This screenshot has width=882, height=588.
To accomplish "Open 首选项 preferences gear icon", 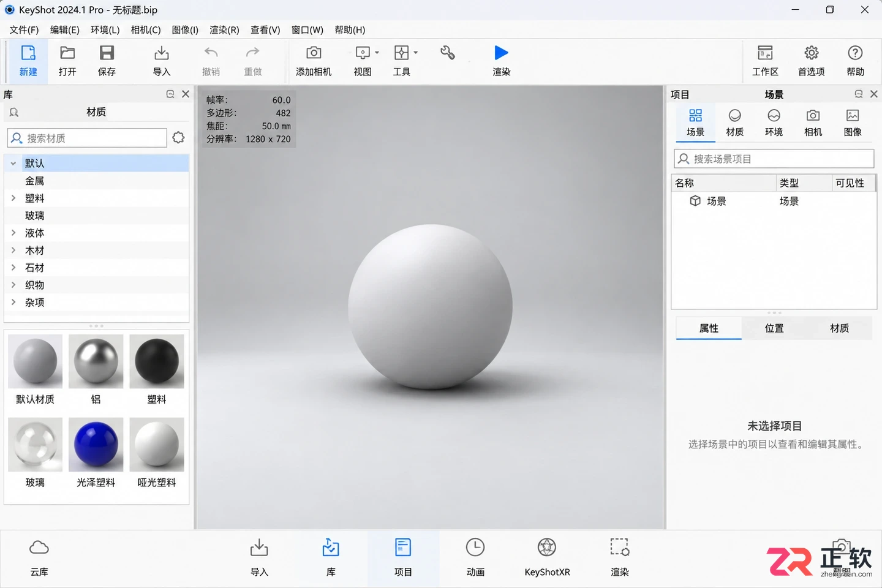I will [812, 53].
